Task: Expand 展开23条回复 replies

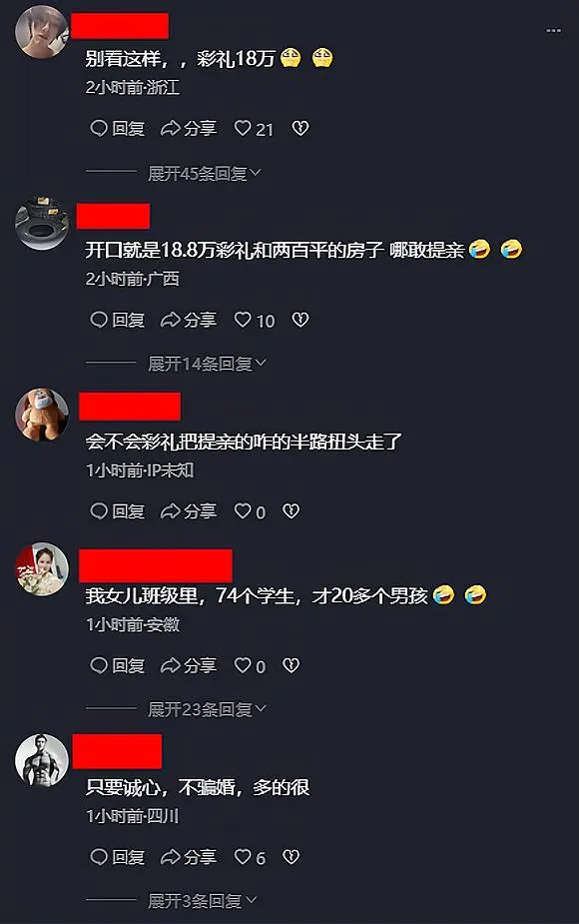Action: point(207,709)
